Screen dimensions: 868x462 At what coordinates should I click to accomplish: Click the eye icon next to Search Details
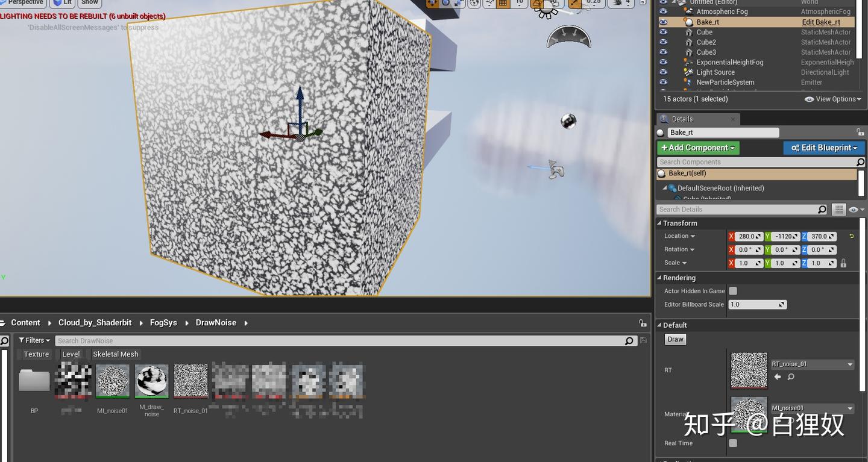[x=854, y=209]
